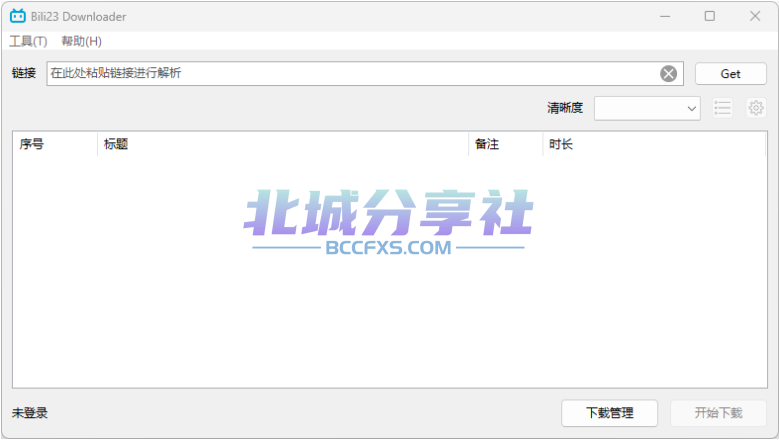
Task: Minimize the Bili23 Downloader window
Action: pyautogui.click(x=665, y=16)
